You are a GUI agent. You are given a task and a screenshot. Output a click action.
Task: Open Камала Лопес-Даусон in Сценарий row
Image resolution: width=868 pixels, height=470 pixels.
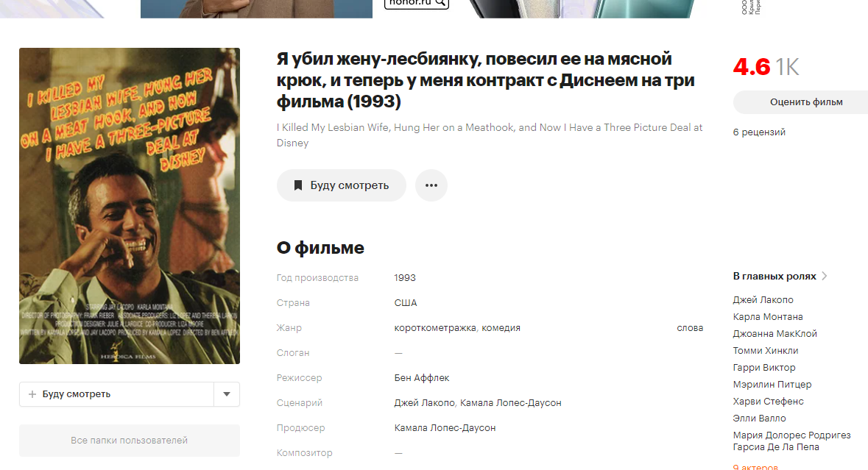pos(510,402)
